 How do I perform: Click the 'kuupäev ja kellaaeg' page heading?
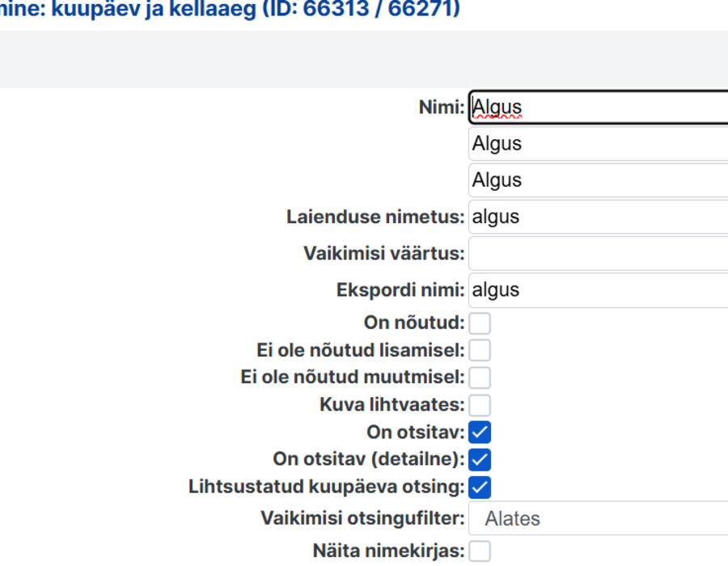[154, 9]
